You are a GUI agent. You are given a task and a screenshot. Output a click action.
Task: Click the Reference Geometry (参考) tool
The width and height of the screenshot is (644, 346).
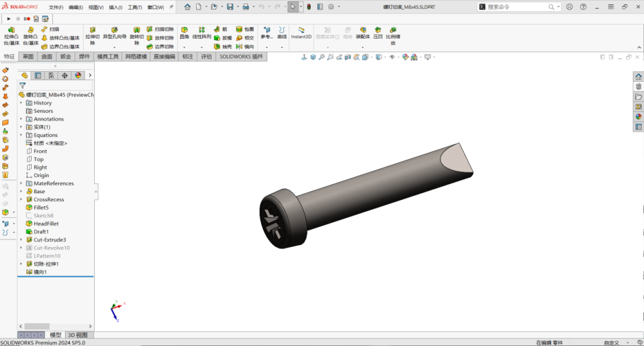coord(267,33)
